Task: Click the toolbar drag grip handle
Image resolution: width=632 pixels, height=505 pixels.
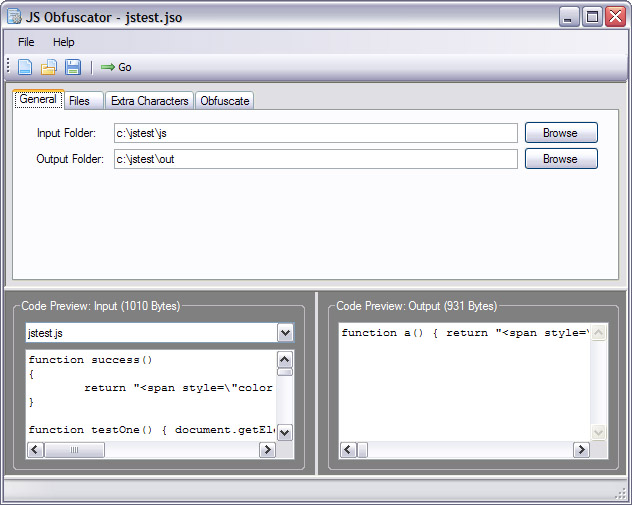Action: click(x=8, y=66)
